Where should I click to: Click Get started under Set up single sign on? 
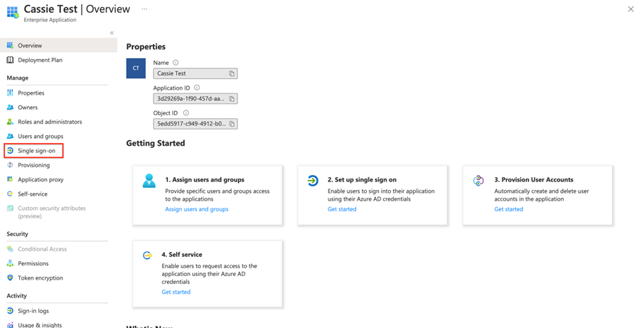[x=342, y=209]
